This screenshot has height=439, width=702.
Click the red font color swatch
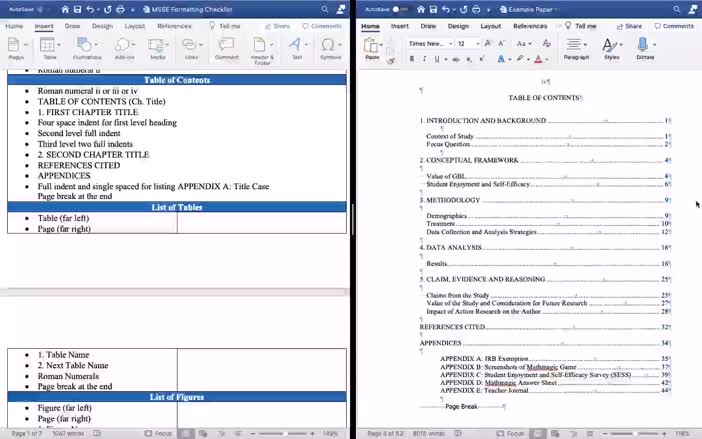point(538,59)
